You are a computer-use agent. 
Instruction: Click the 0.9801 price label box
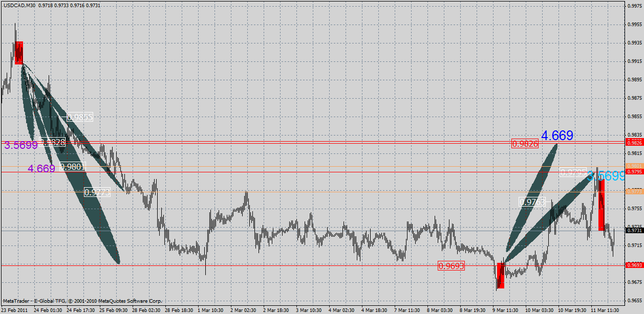tap(72, 166)
